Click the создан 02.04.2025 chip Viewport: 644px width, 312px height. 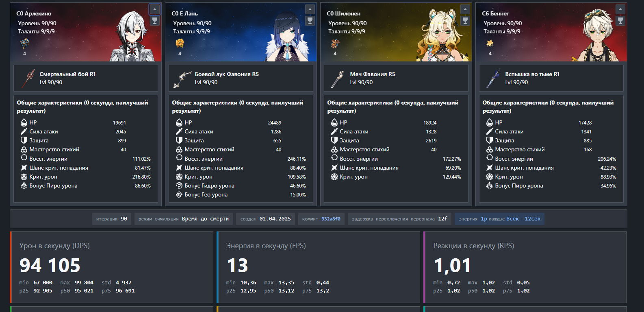click(265, 219)
